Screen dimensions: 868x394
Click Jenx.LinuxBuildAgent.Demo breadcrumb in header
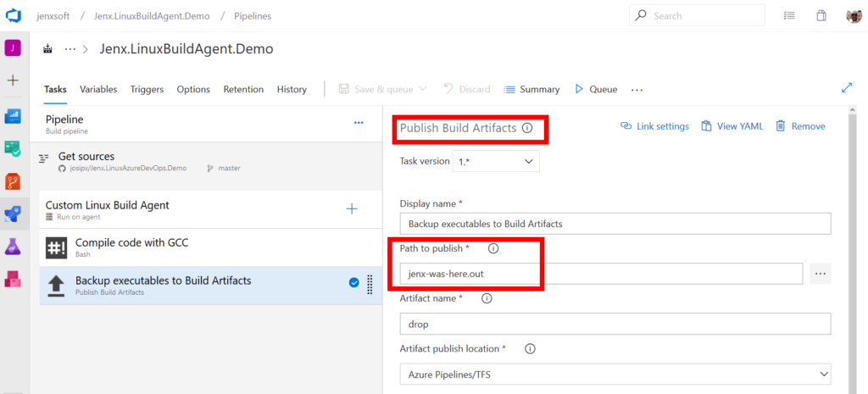click(x=152, y=16)
